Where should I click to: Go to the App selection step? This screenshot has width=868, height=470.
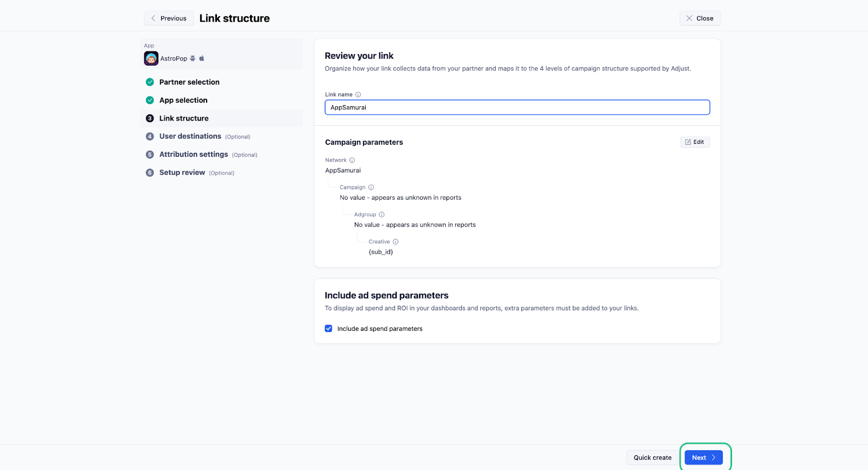pos(183,100)
